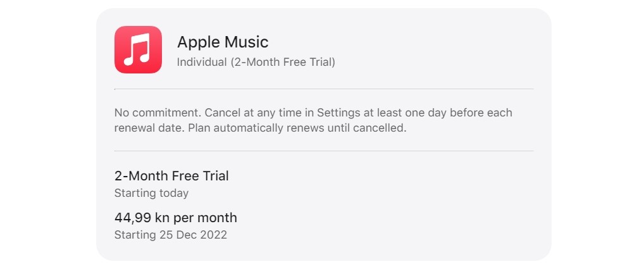Click the Starting today label

pyautogui.click(x=152, y=193)
